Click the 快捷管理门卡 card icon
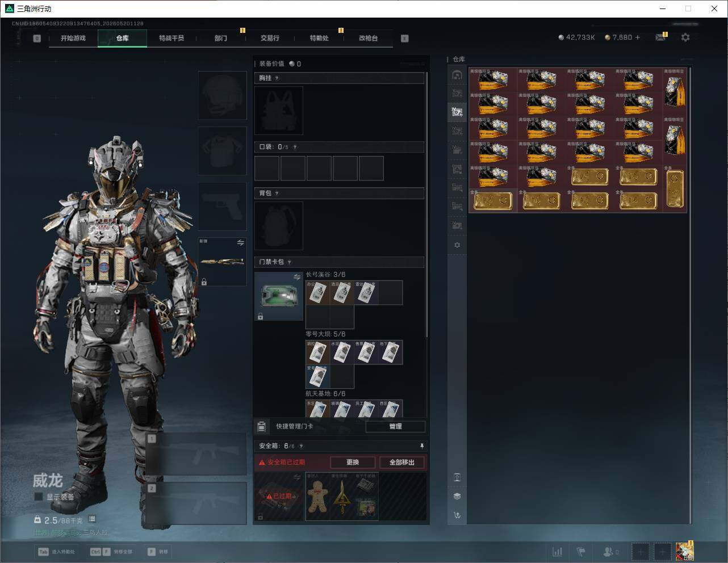728x563 pixels. click(262, 427)
